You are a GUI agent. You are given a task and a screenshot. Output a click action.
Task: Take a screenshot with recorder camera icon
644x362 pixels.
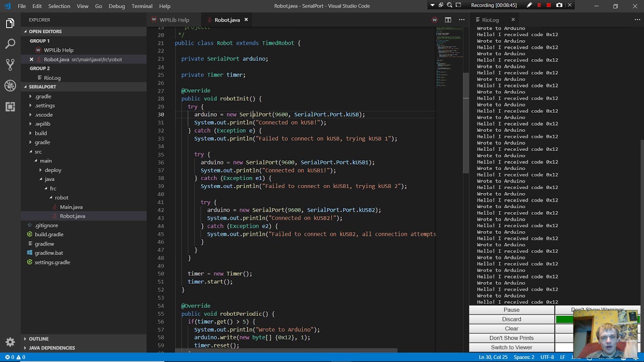click(559, 6)
